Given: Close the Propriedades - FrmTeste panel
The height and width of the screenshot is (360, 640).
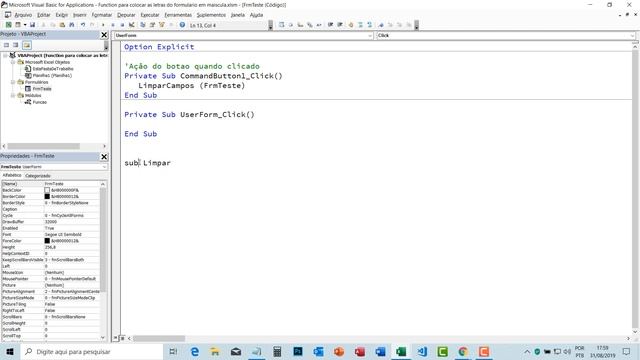Looking at the screenshot, I should click(x=104, y=156).
